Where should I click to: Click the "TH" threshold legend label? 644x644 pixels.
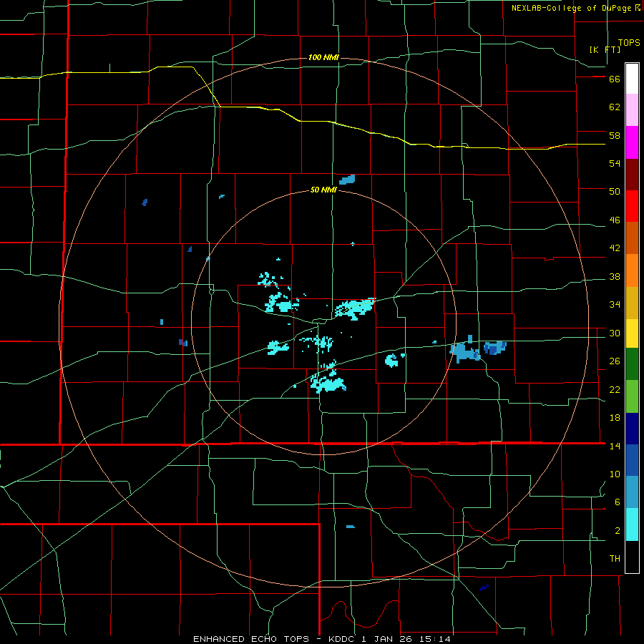(x=615, y=559)
